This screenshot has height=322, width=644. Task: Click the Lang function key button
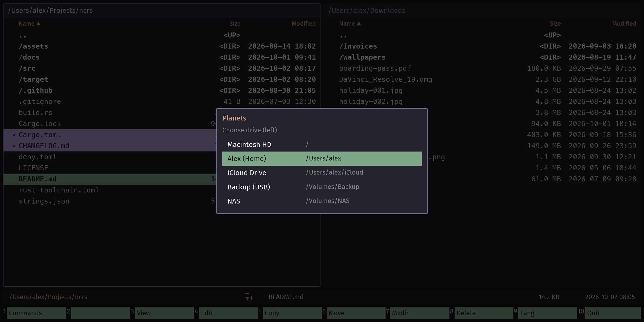(548, 313)
